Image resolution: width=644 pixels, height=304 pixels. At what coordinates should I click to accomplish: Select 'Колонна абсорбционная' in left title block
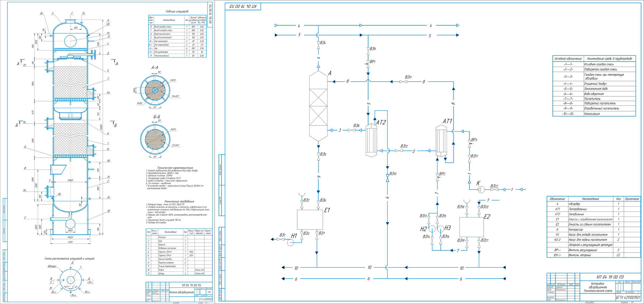[181, 292]
